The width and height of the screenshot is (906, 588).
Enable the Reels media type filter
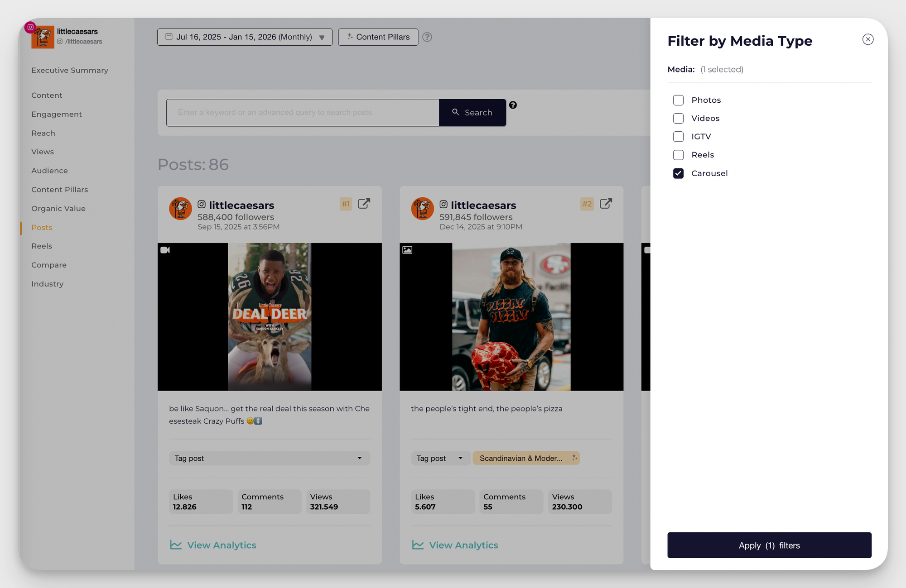[678, 155]
